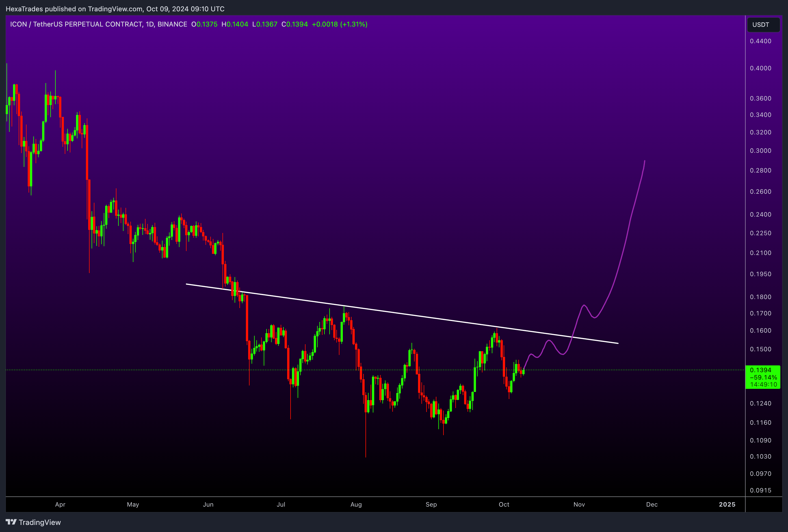Click the 0.2400 price axis label
This screenshot has width=788, height=532.
pos(761,215)
